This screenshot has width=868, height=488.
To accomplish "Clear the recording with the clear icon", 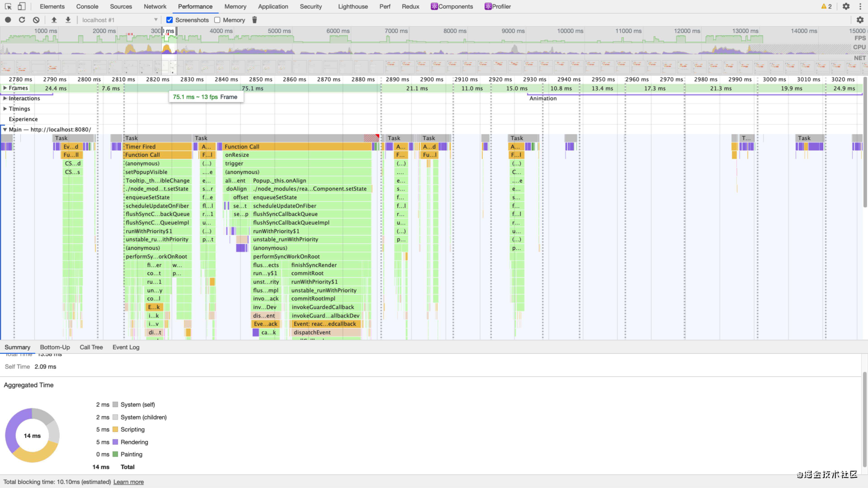I will point(36,20).
